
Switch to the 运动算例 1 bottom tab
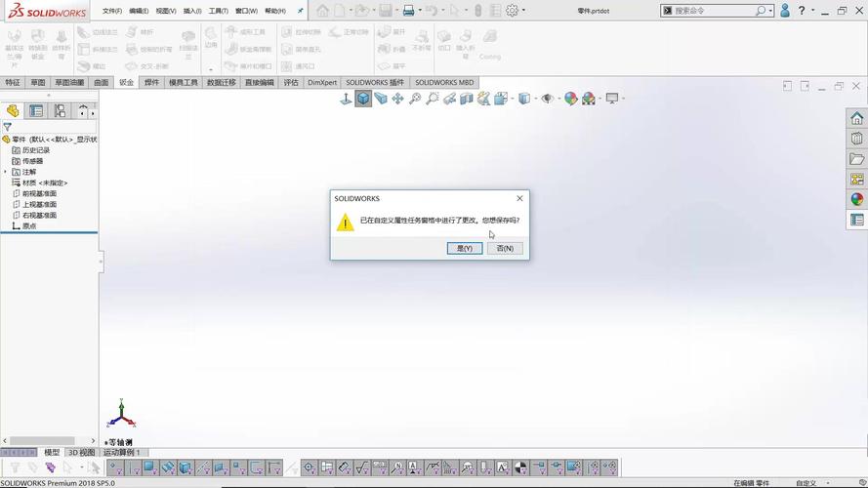point(122,452)
